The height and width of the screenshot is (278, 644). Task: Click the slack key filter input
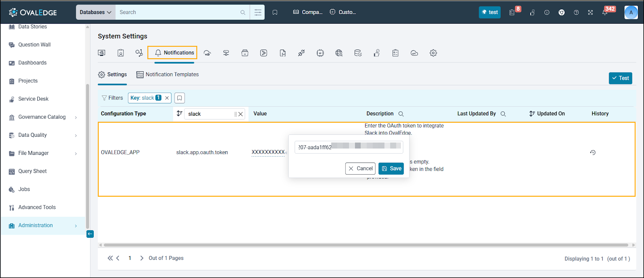click(x=209, y=114)
